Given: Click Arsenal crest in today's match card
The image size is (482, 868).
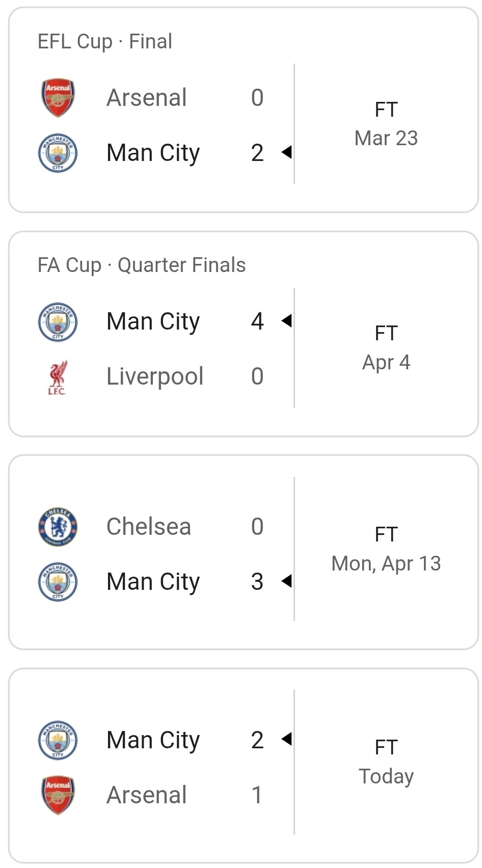Looking at the screenshot, I should (x=58, y=795).
